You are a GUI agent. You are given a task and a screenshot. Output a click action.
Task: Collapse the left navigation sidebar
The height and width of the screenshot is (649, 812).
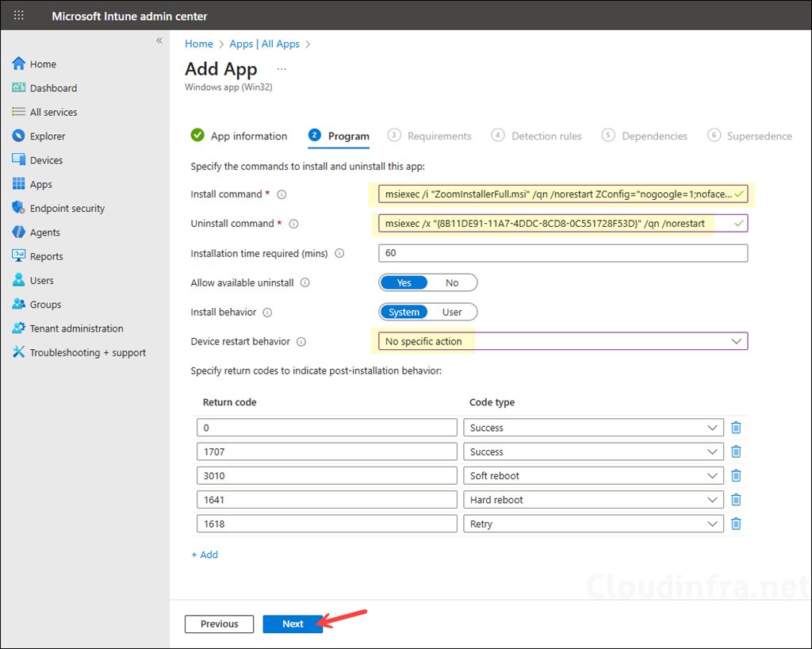(x=159, y=40)
